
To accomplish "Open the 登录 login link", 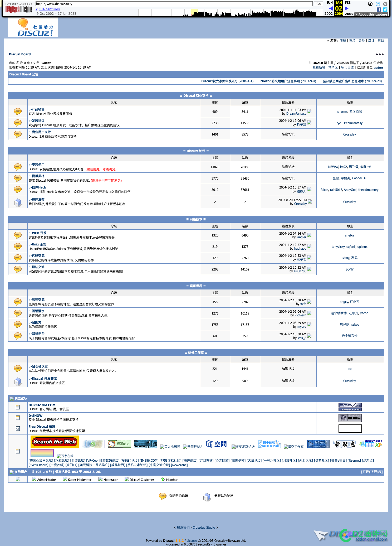I will pos(352,41).
